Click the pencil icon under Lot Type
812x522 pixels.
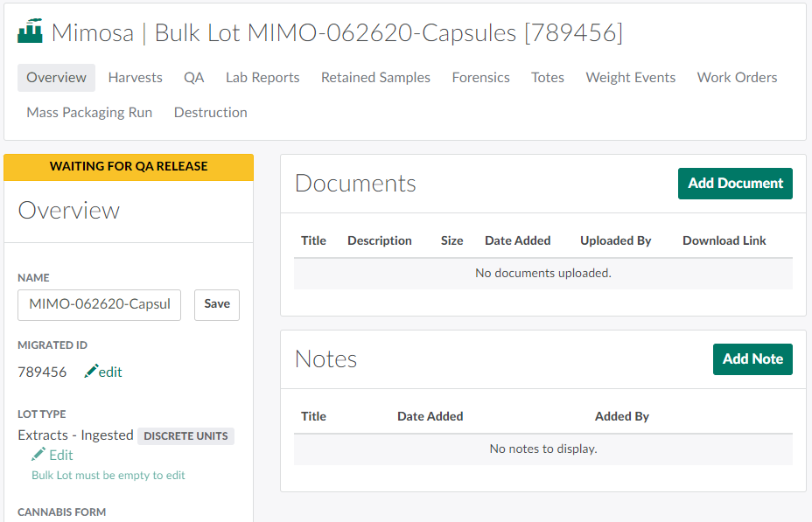[x=38, y=454]
